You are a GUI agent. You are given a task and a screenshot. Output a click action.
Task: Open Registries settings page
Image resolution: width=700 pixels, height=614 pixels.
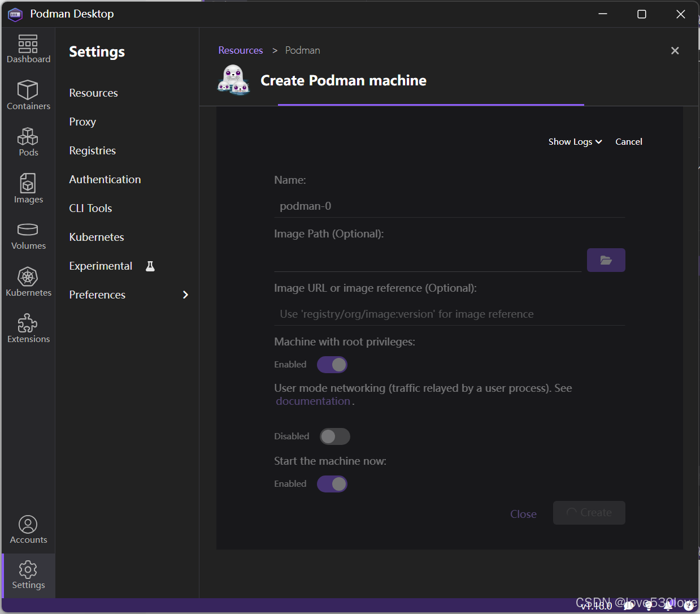(x=93, y=150)
